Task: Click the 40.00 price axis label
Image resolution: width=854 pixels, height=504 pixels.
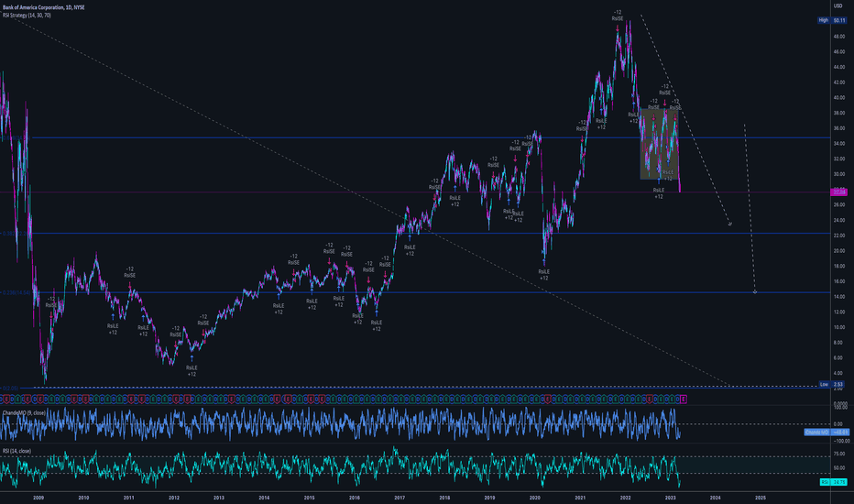Action: (x=838, y=98)
